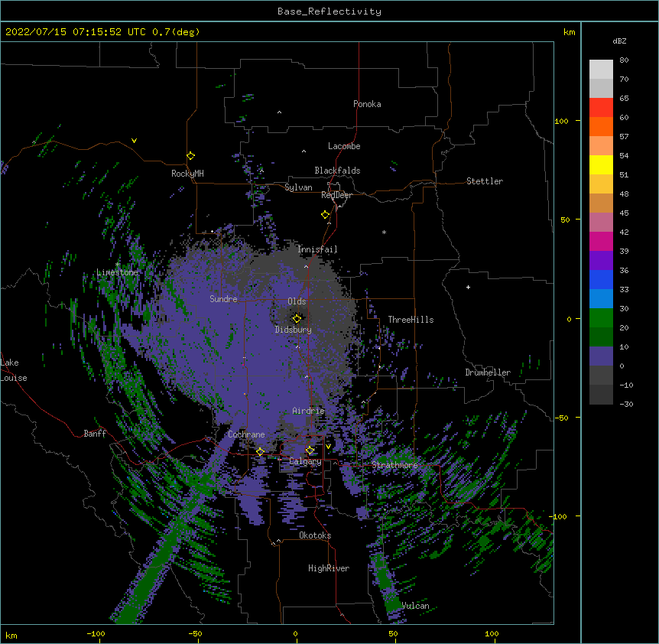Click the Blackfalds label
The height and width of the screenshot is (644, 659).
pyautogui.click(x=337, y=171)
